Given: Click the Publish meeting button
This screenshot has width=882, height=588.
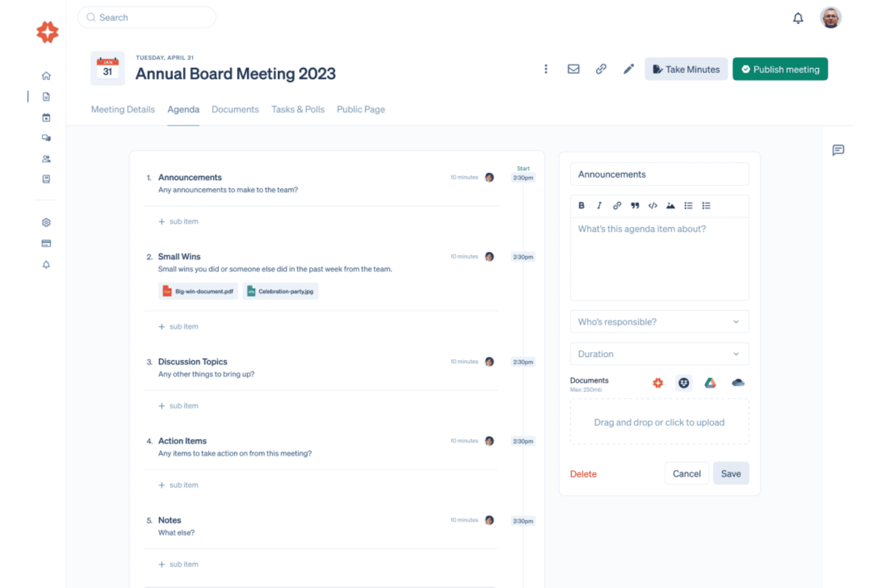Looking at the screenshot, I should coord(780,69).
